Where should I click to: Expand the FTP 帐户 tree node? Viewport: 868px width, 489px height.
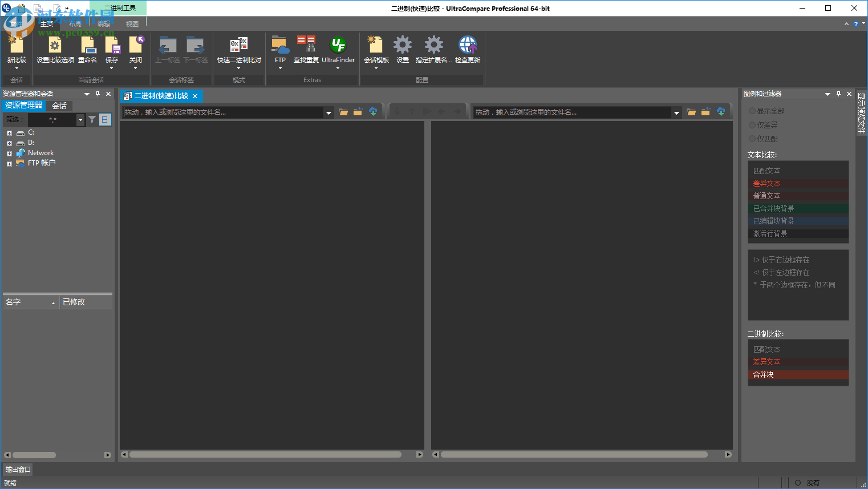(9, 164)
